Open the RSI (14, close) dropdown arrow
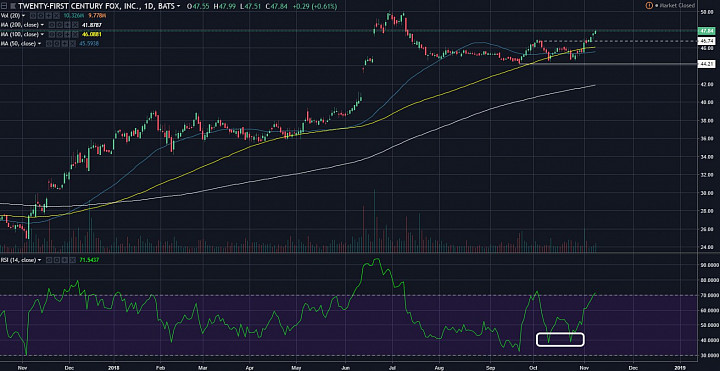Viewport: 720px width, 371px height. pyautogui.click(x=39, y=260)
